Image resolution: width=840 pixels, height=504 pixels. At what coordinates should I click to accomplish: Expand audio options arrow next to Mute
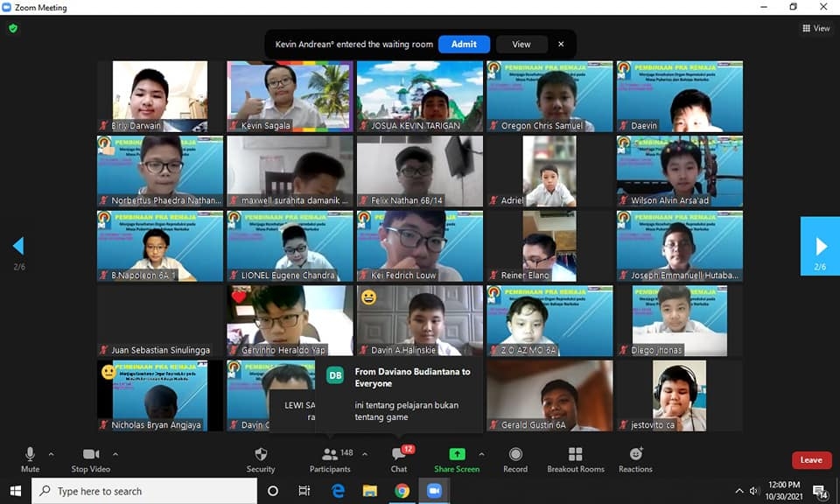point(51,454)
